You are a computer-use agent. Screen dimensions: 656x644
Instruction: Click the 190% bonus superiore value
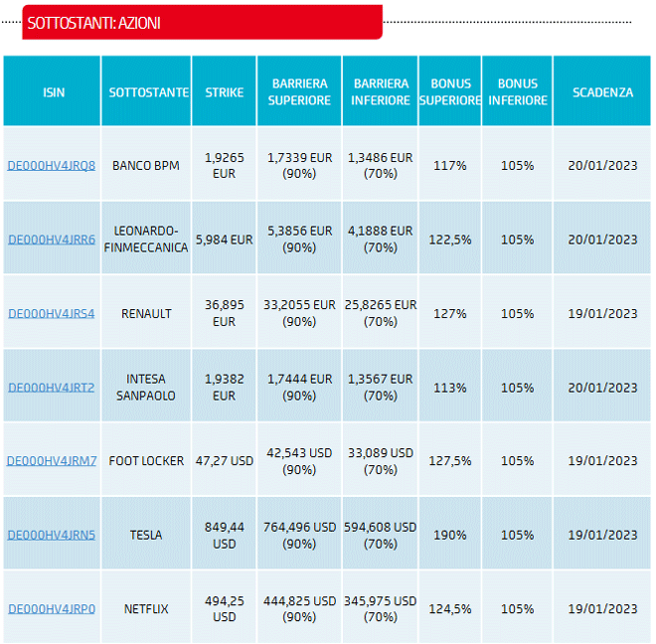pyautogui.click(x=450, y=535)
